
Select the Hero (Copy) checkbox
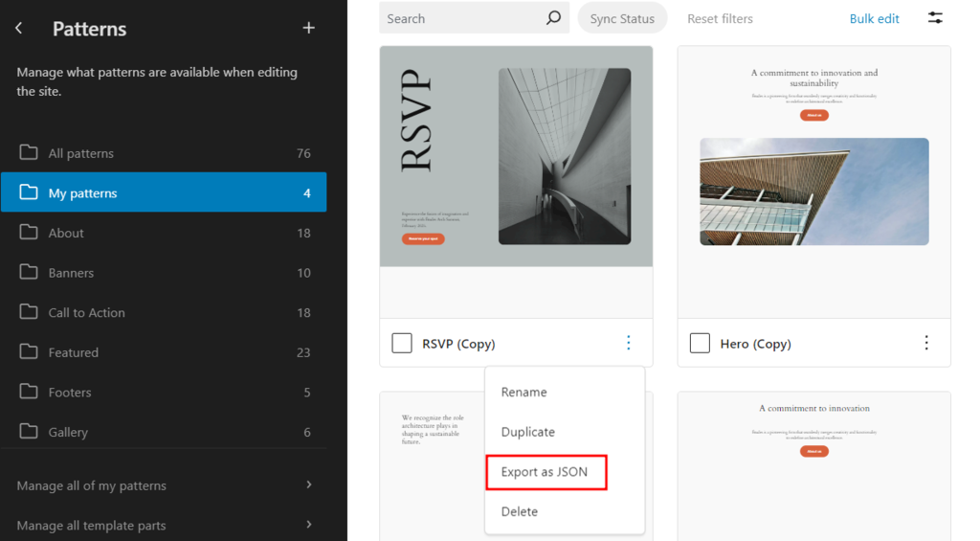coord(700,343)
